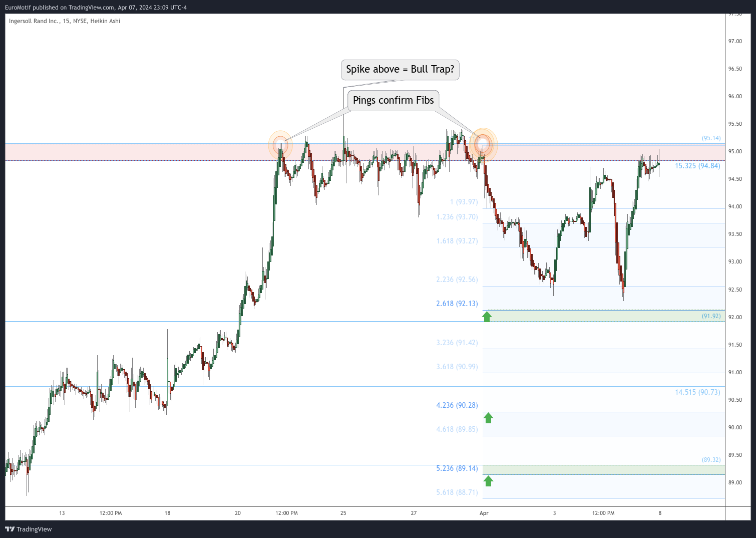
Task: Click date '20' on the time axis
Action: click(238, 513)
